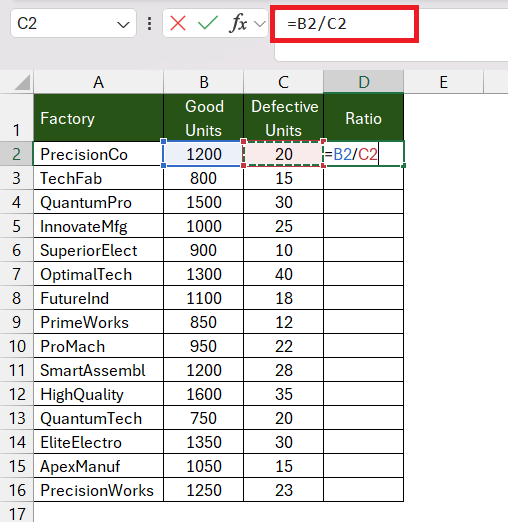Click the PrecisionWorks cell in row 16
Image resolution: width=508 pixels, height=522 pixels.
click(99, 490)
